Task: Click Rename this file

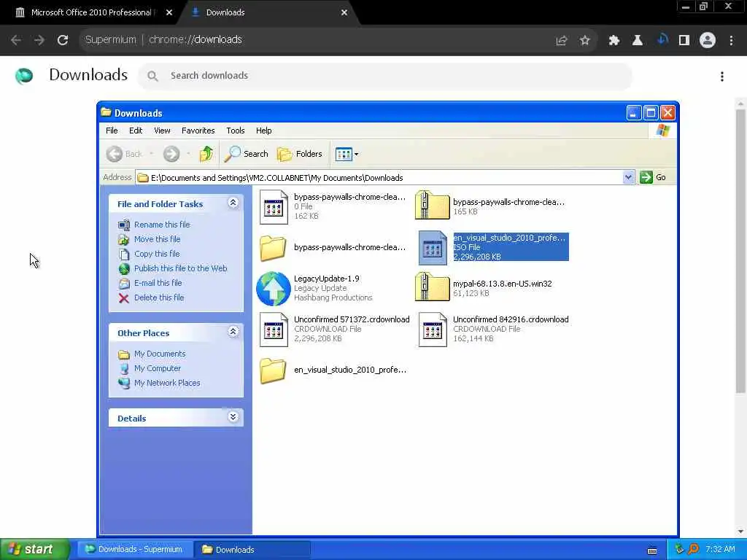Action: [x=162, y=225]
